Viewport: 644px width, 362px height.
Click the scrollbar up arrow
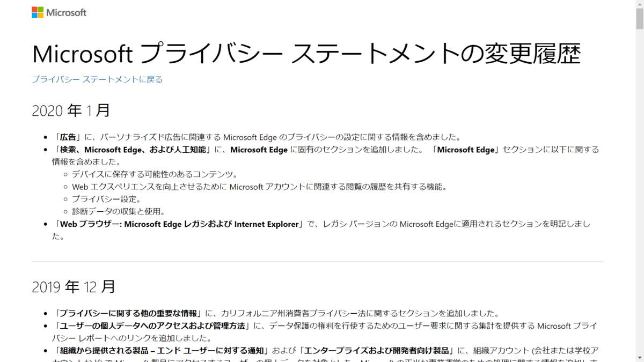point(639,4)
